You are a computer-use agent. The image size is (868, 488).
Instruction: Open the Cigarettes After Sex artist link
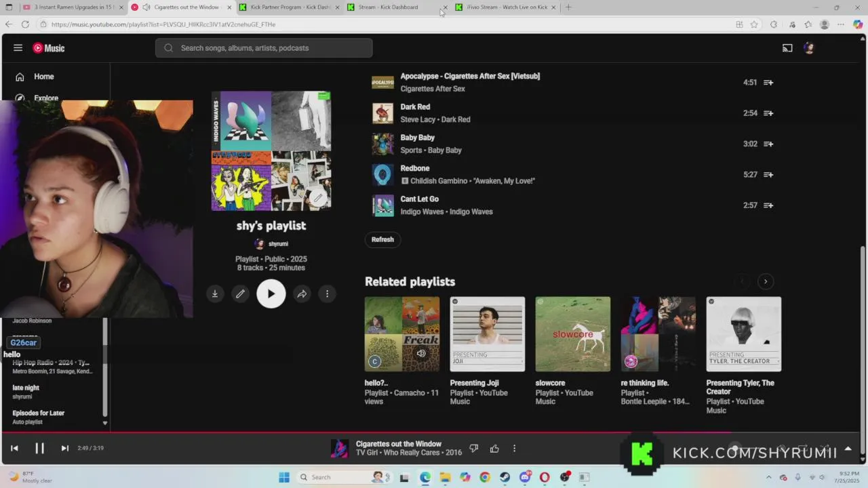pyautogui.click(x=433, y=89)
